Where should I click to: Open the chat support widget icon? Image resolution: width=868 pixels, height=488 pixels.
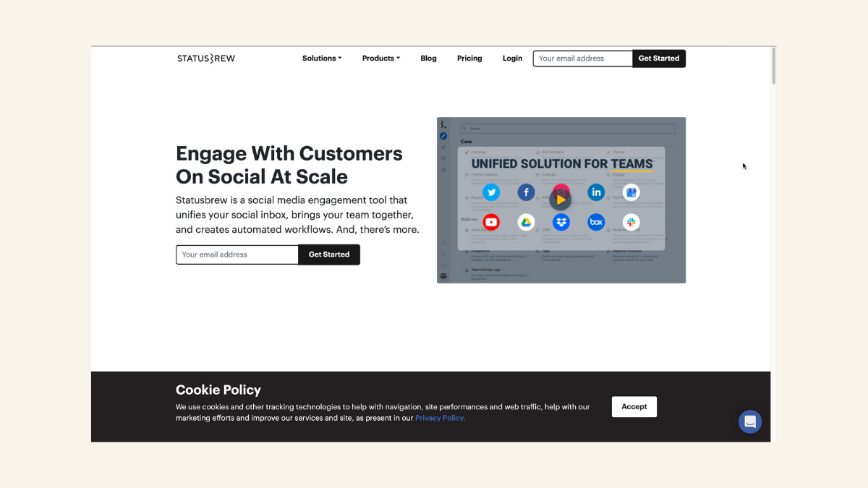click(x=750, y=421)
